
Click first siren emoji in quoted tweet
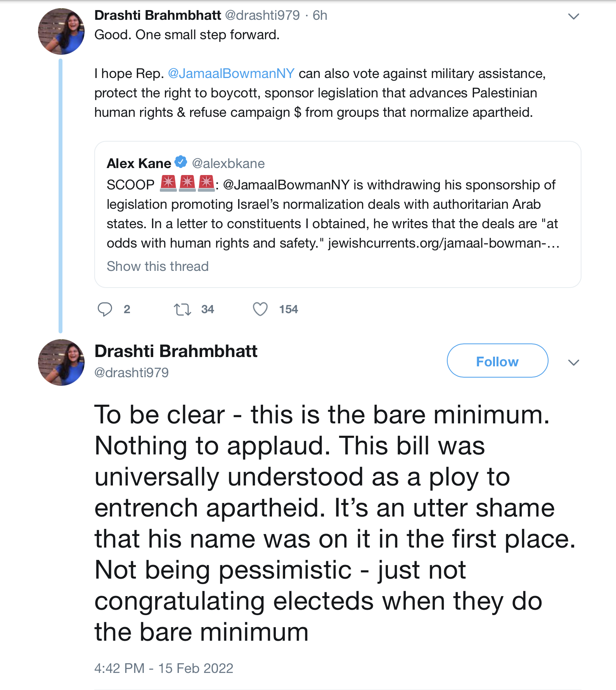point(168,184)
